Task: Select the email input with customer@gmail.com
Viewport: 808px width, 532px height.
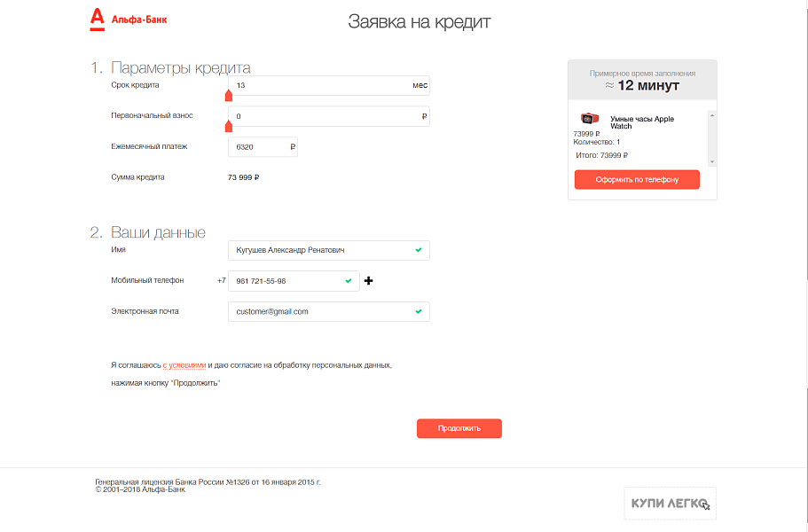Action: [319, 311]
